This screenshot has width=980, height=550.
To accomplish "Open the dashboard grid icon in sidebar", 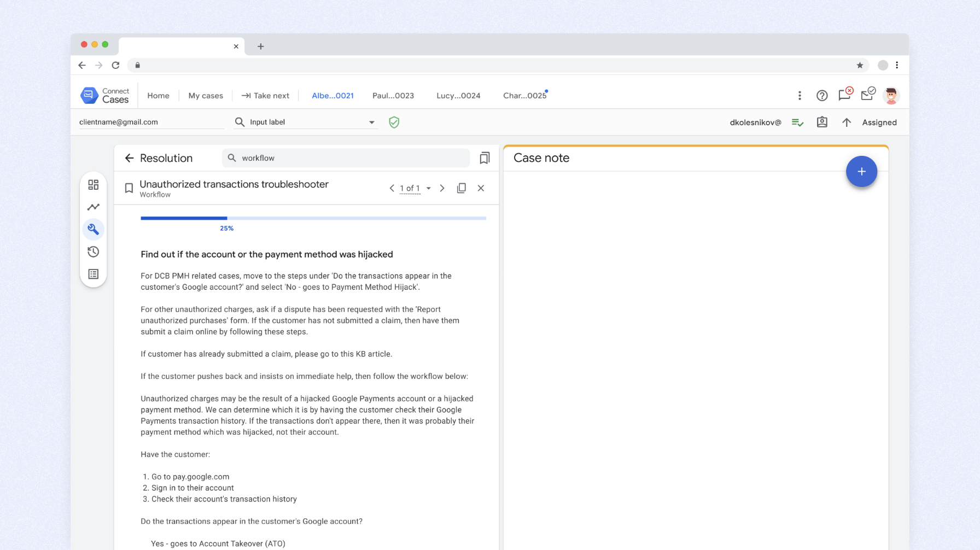I will click(94, 185).
